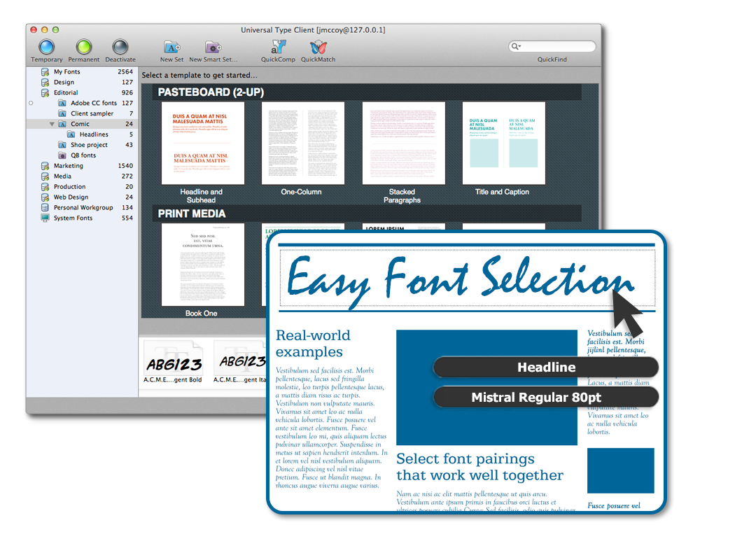Select the My Fonts library icon
735x560 pixels.
click(x=45, y=71)
